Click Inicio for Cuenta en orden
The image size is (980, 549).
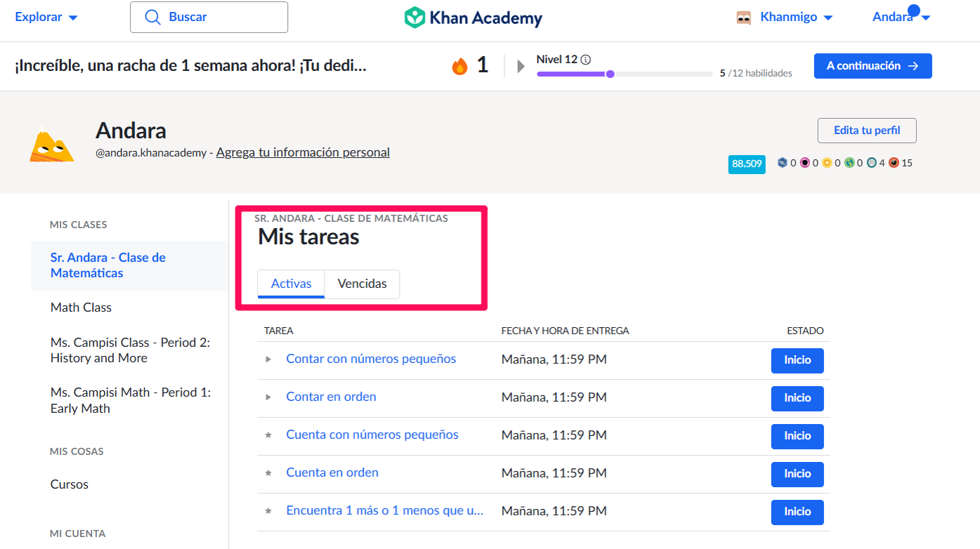797,474
